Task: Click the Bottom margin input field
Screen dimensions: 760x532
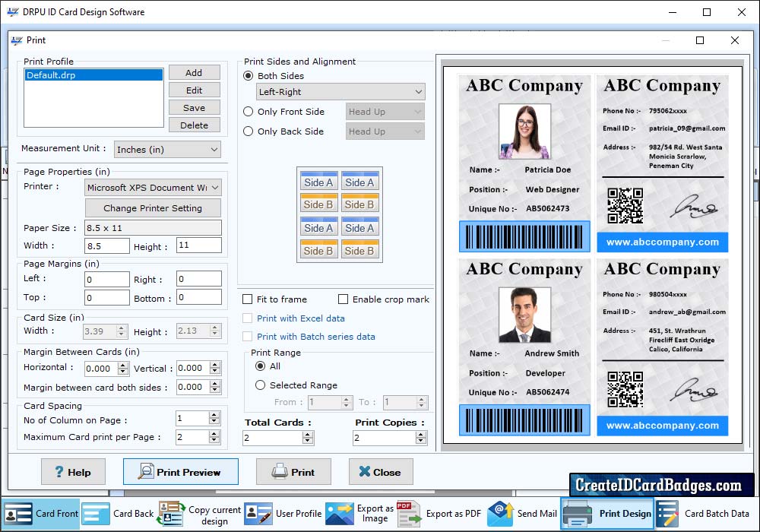Action: (x=198, y=297)
